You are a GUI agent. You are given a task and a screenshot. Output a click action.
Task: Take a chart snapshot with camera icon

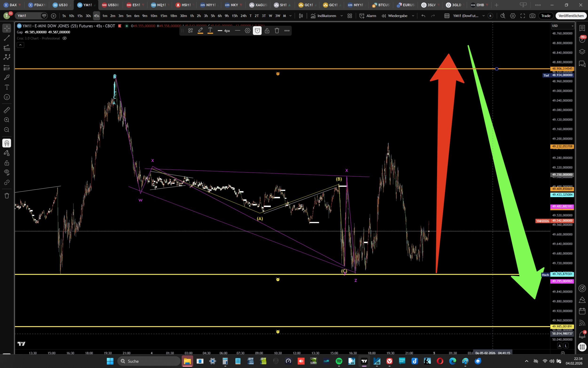pos(532,16)
